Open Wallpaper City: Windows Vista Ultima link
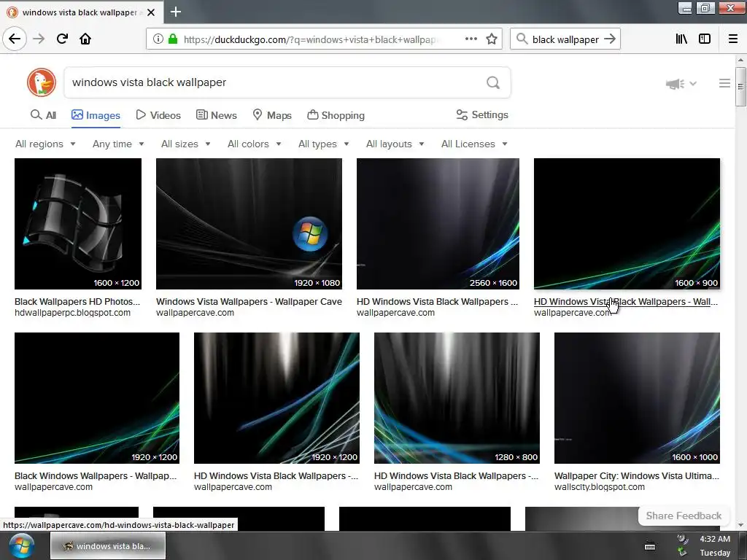The height and width of the screenshot is (560, 747). click(637, 475)
